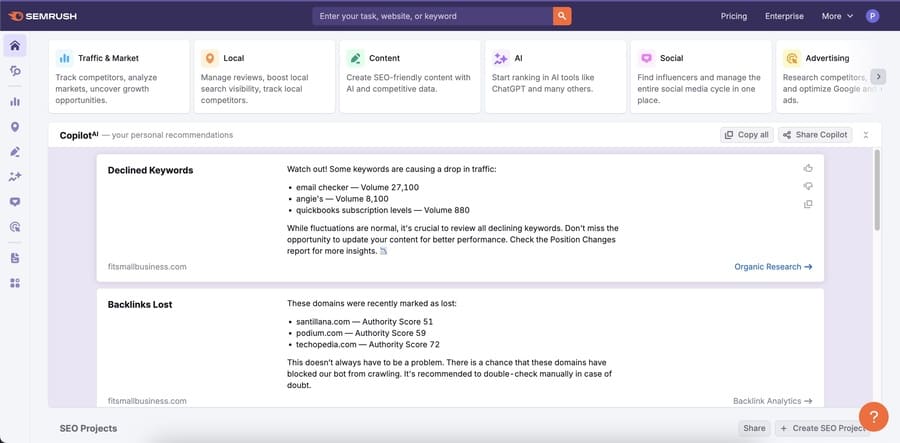900x443 pixels.
Task: Click fitsmallbusiness.com under Declined Keywords
Action: pyautogui.click(x=147, y=267)
